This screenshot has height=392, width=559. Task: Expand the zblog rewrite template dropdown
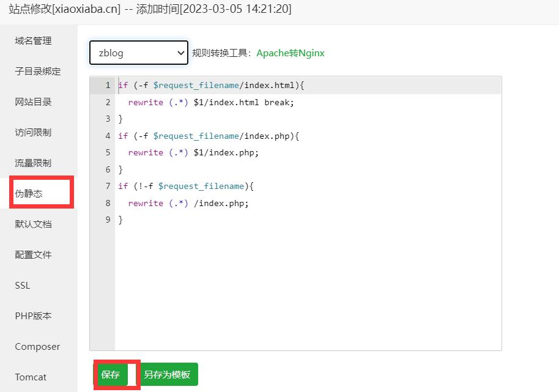(x=139, y=53)
